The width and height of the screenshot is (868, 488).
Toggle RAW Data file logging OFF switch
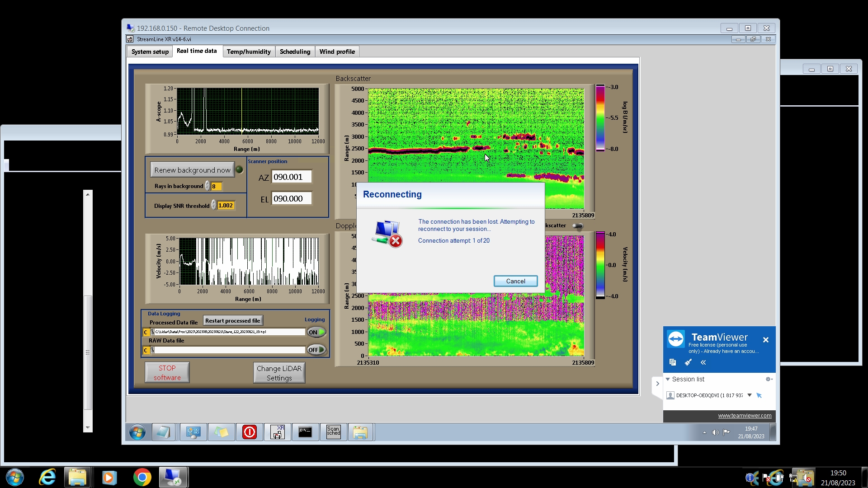pyautogui.click(x=316, y=350)
